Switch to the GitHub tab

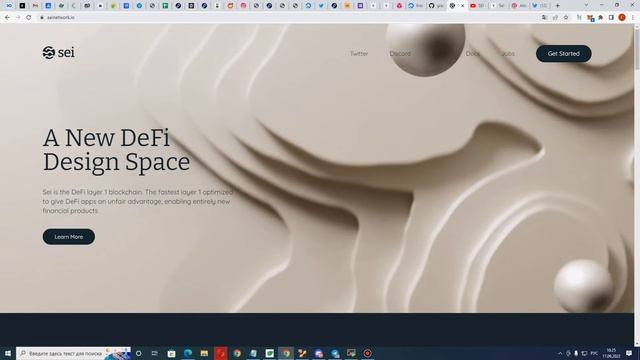(436, 6)
